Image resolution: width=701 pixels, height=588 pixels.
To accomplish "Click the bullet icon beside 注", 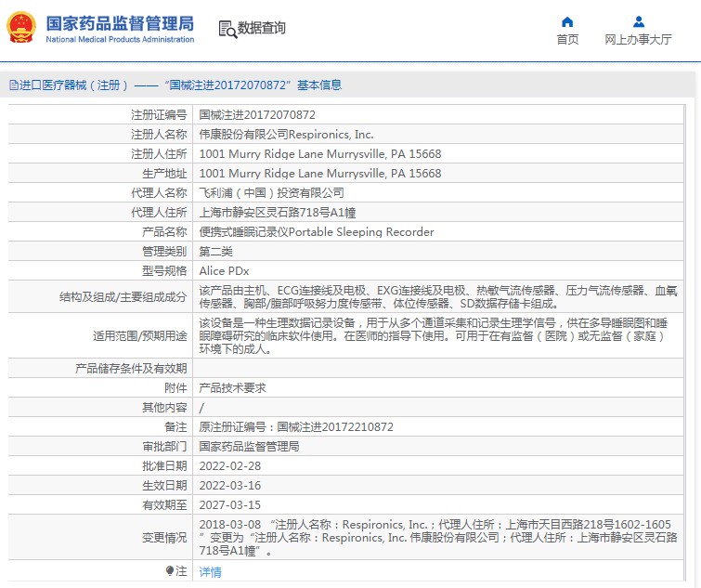I will click(x=170, y=570).
